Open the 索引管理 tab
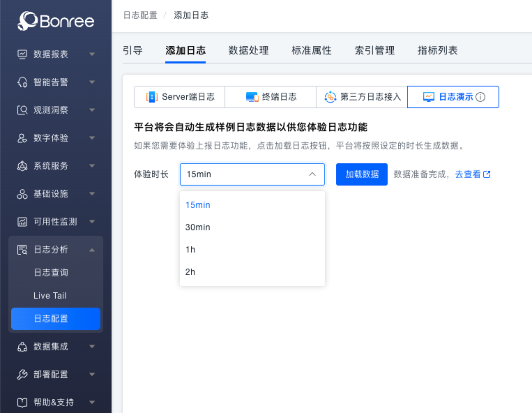Image resolution: width=532 pixels, height=413 pixels. [x=374, y=50]
